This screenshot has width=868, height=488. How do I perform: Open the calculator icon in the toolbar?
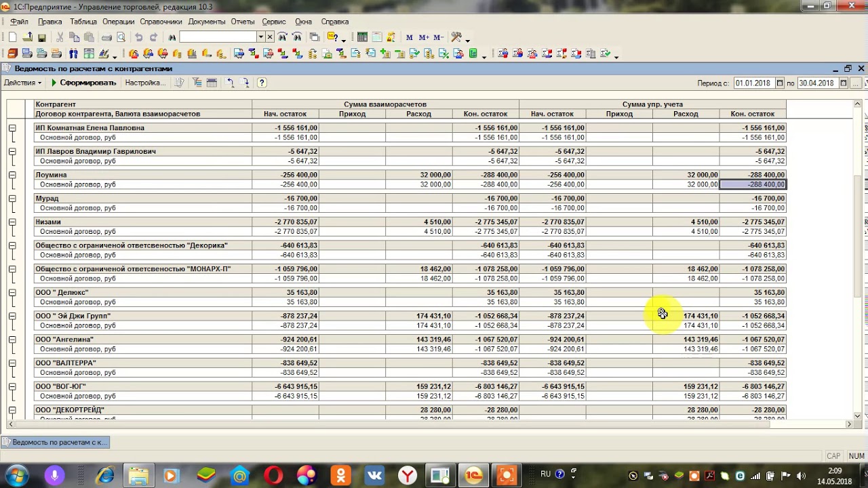point(362,37)
